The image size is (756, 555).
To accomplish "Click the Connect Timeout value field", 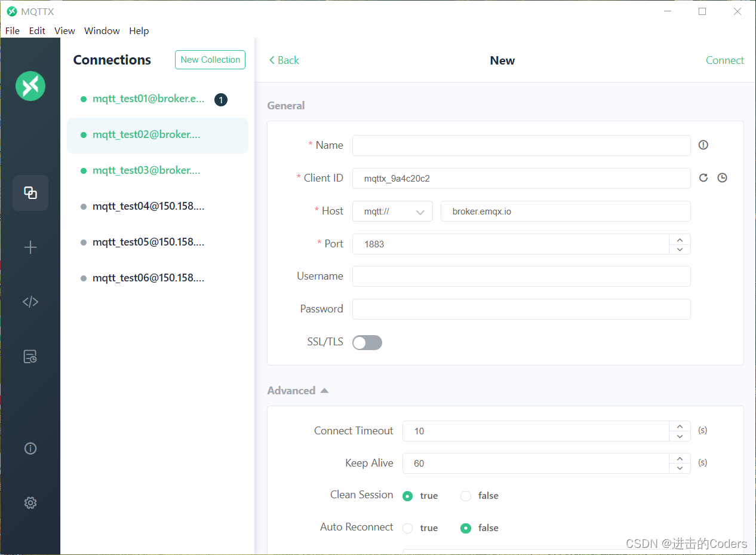I will coord(536,431).
